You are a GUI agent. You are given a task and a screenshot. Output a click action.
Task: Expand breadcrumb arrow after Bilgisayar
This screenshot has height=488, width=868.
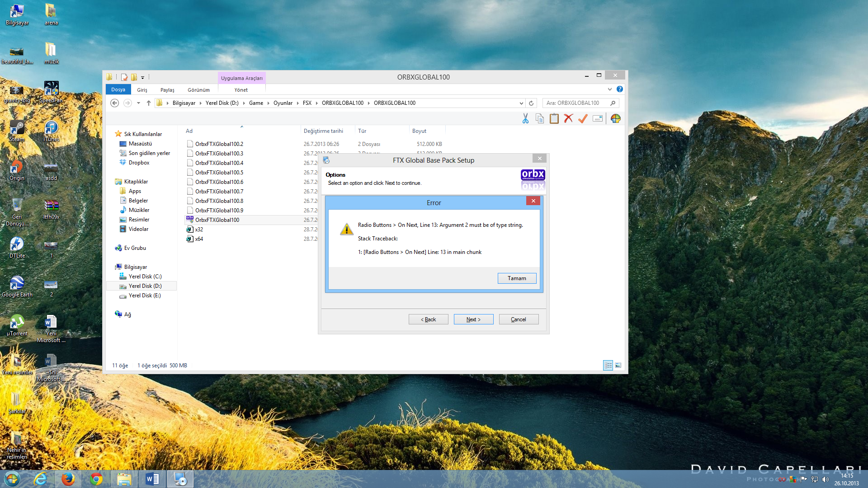tap(200, 103)
